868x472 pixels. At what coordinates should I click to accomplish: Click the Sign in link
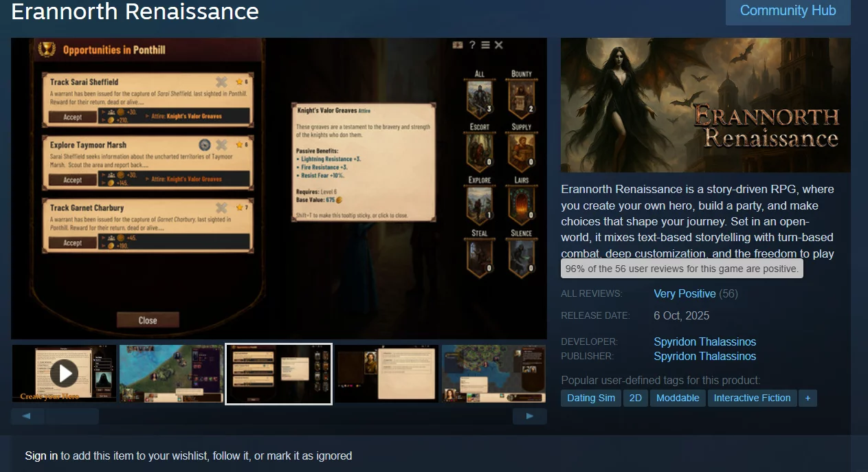(x=41, y=456)
